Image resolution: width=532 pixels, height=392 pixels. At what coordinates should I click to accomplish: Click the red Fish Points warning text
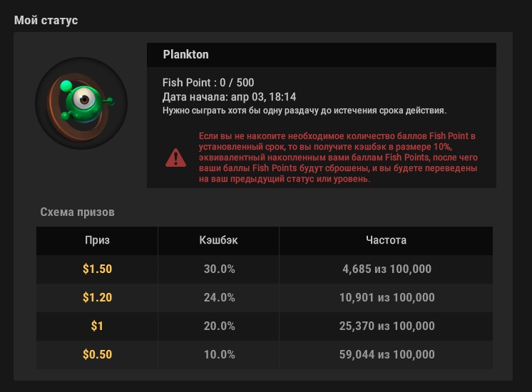(338, 158)
